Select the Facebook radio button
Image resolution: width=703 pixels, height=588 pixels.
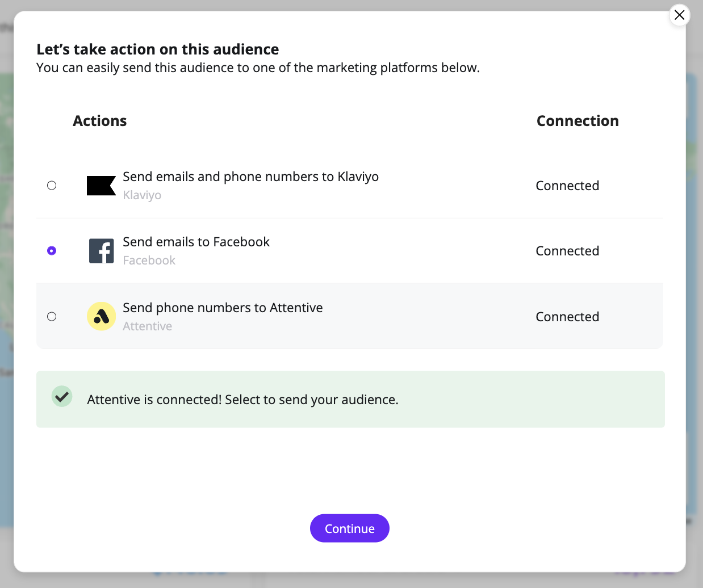click(x=52, y=251)
